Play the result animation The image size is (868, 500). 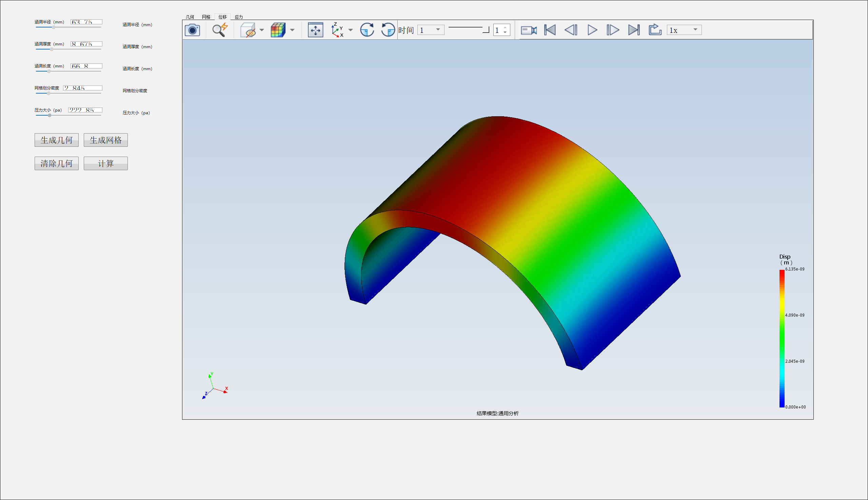point(592,30)
